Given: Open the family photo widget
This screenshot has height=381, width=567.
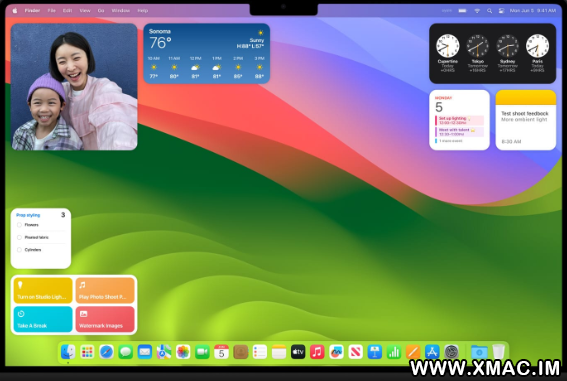Looking at the screenshot, I should pyautogui.click(x=74, y=87).
